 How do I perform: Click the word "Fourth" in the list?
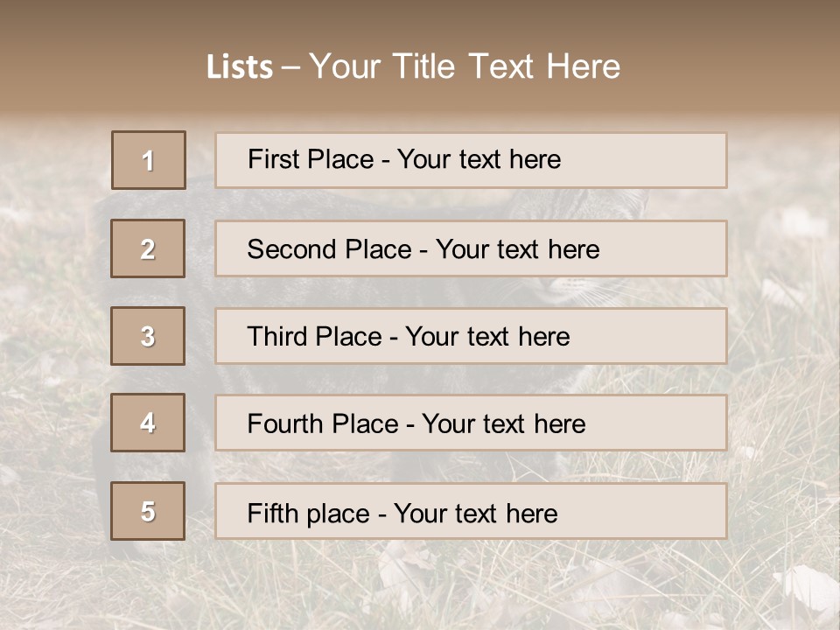pos(286,424)
